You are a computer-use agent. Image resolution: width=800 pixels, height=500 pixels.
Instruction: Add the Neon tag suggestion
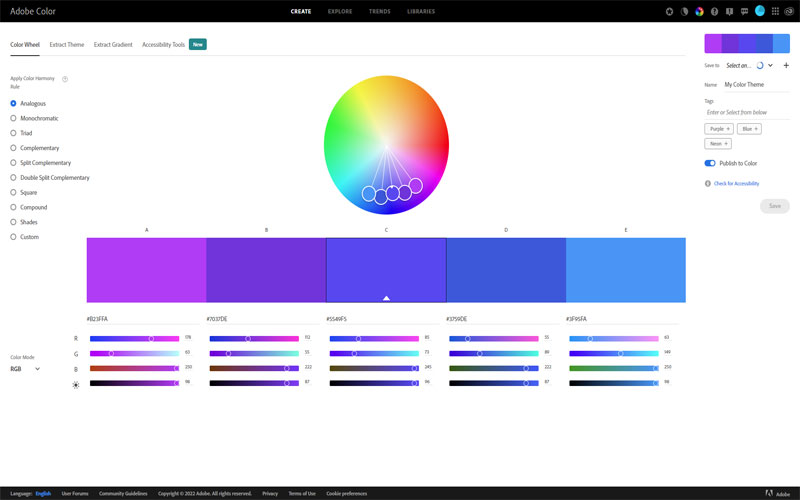pyautogui.click(x=718, y=144)
